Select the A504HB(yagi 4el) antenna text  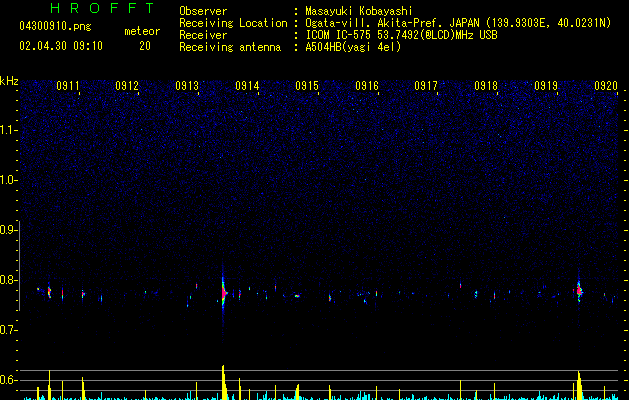point(353,47)
